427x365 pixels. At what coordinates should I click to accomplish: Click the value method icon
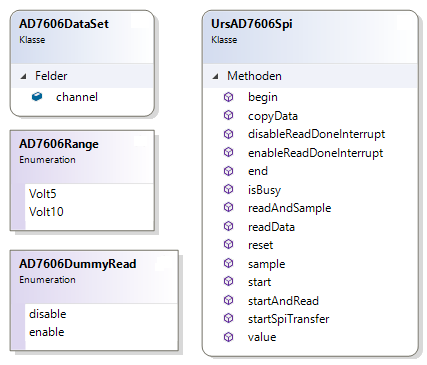pos(228,337)
